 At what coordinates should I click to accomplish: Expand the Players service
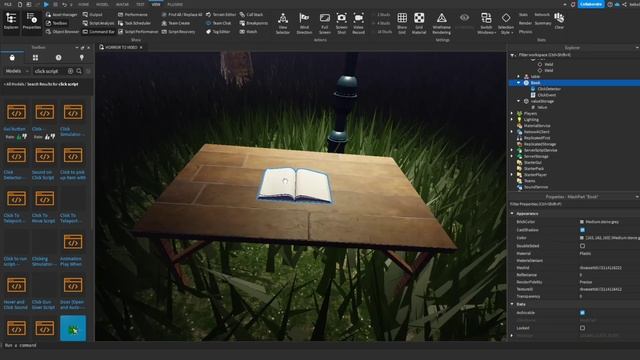[x=512, y=113]
